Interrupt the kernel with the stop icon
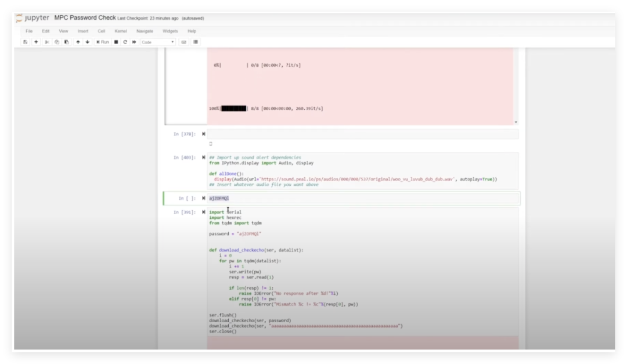 116,42
